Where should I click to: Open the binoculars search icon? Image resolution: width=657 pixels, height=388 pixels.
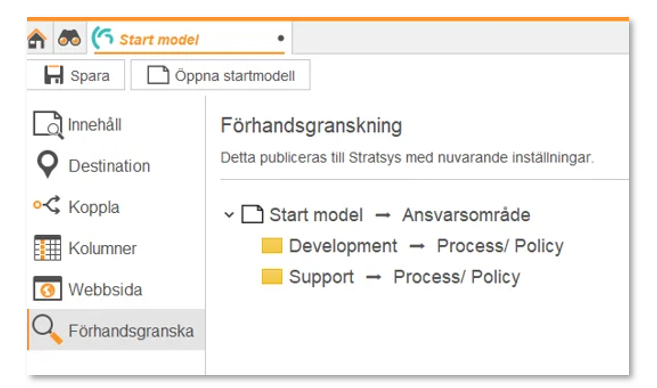(69, 38)
